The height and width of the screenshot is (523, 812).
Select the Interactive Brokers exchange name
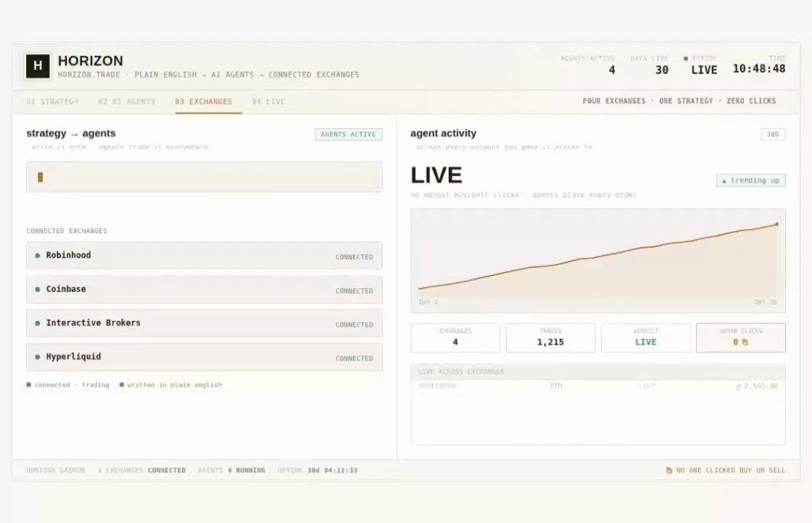click(x=93, y=323)
